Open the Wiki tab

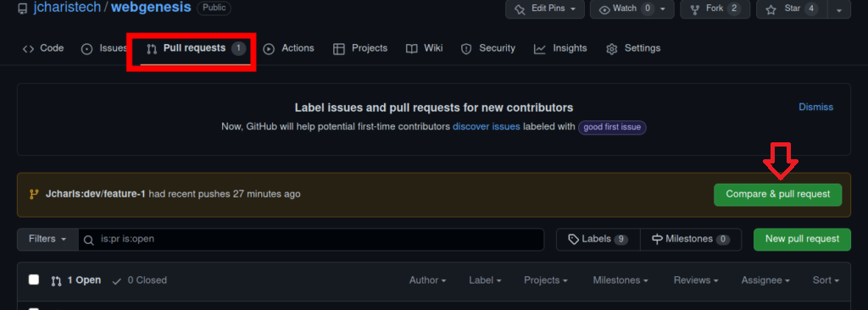[424, 49]
